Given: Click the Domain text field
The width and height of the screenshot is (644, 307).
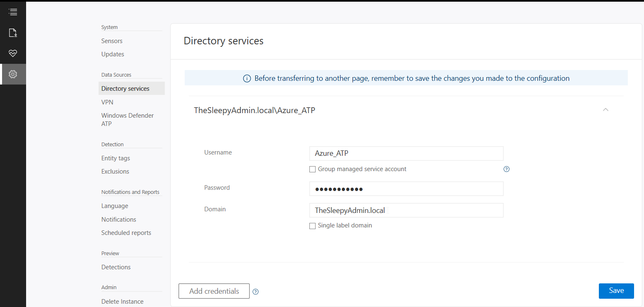Looking at the screenshot, I should point(406,210).
